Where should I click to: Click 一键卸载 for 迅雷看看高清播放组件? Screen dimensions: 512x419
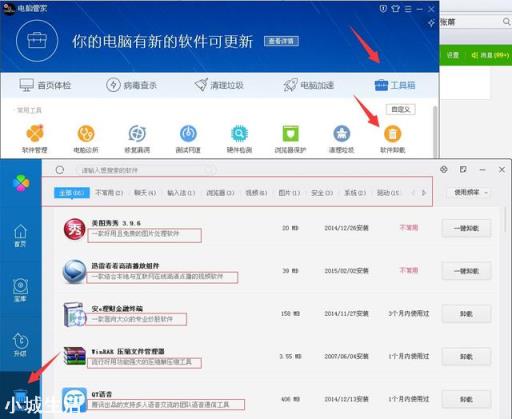click(466, 271)
